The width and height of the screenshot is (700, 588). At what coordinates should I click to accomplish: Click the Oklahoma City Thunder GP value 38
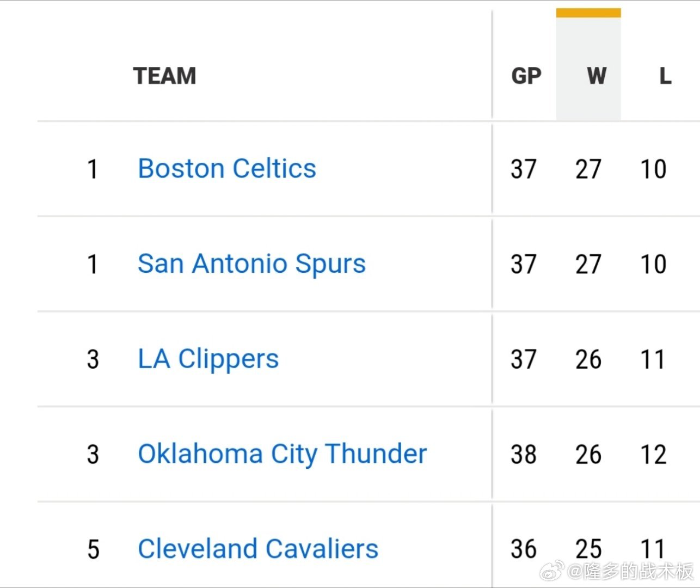click(x=523, y=455)
